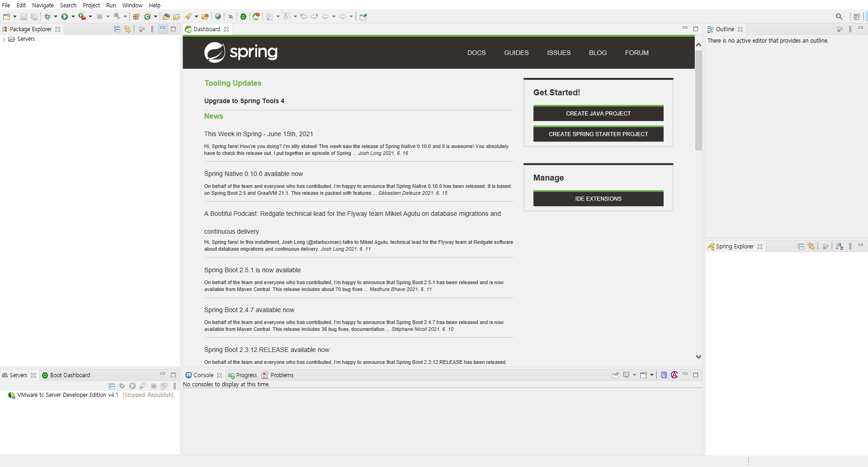
Task: Click the Debug bug icon in toolbar
Action: pos(47,16)
